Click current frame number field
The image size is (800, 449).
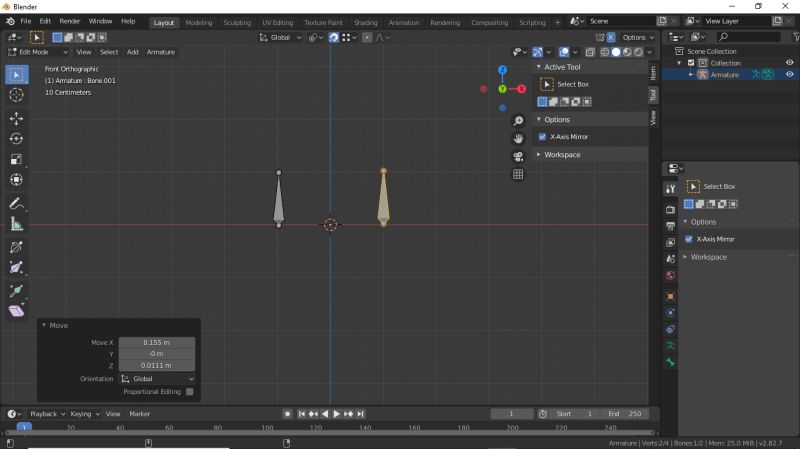pyautogui.click(x=511, y=414)
